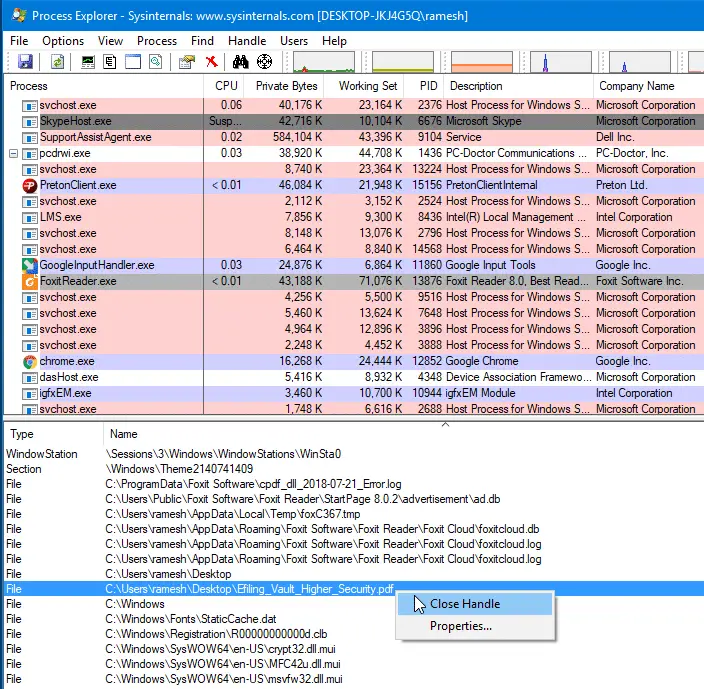Click the Refresh Now toolbar icon
The image size is (704, 689).
(57, 61)
